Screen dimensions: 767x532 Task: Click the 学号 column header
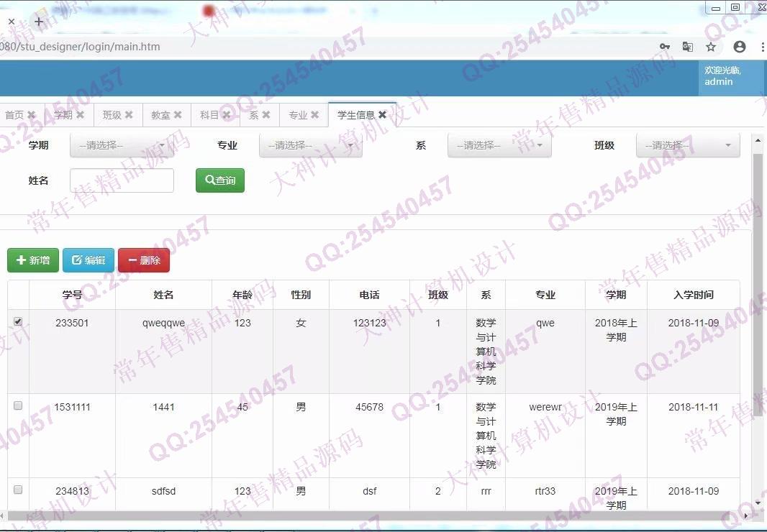[x=73, y=295]
